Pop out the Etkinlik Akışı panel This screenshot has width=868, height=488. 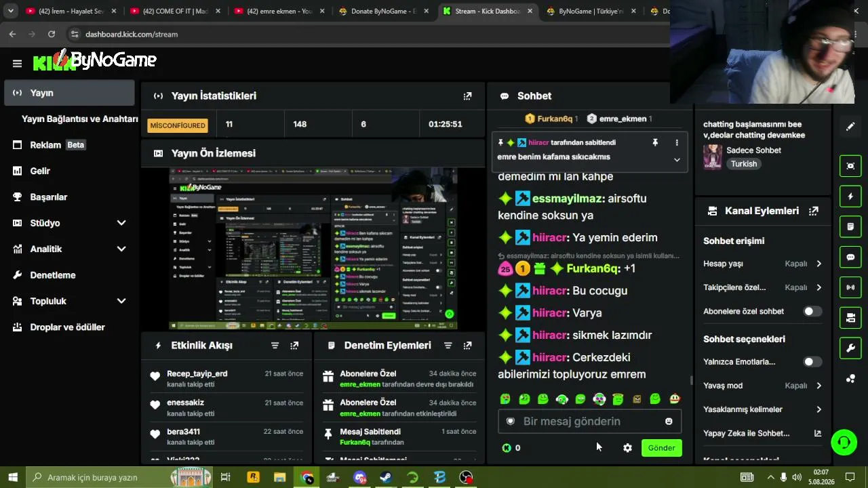coord(294,346)
